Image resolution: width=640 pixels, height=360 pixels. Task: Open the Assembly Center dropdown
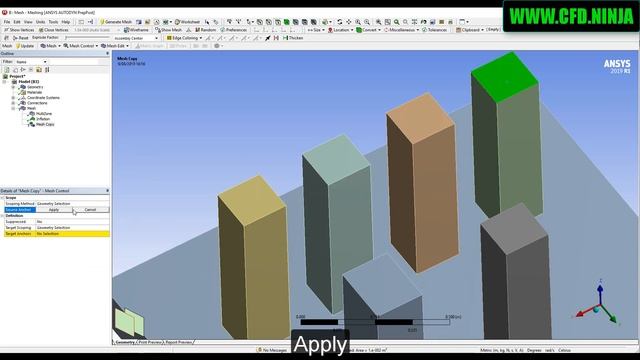[136, 38]
